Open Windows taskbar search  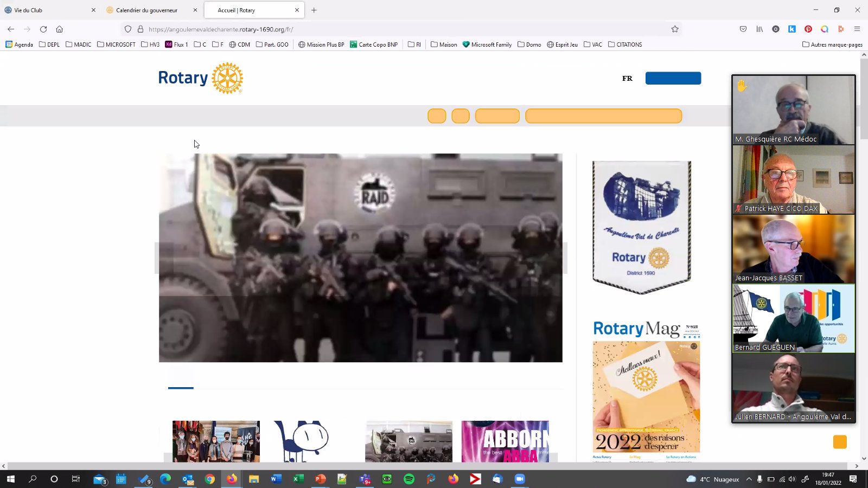coord(33,479)
